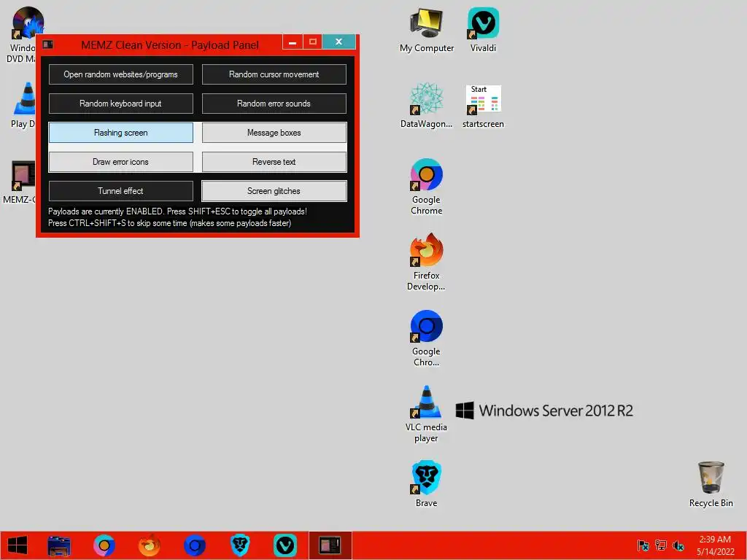747x560 pixels.
Task: Select My Computer desktop icon
Action: pyautogui.click(x=426, y=30)
